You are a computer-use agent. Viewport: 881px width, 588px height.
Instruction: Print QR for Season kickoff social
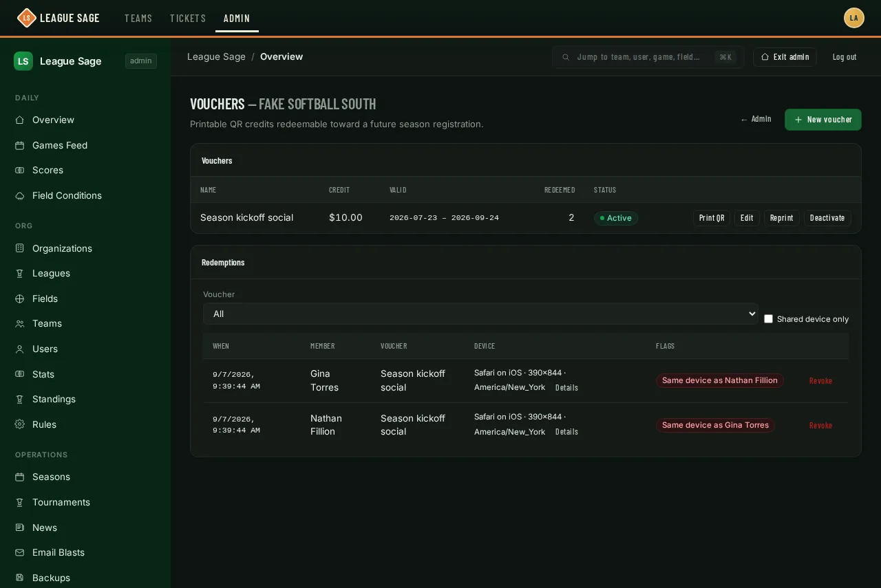pyautogui.click(x=712, y=218)
